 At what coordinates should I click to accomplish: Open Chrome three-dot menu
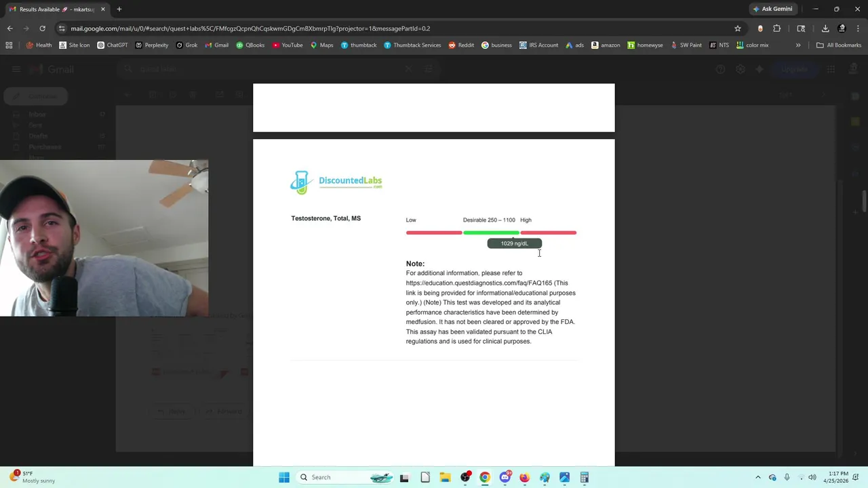click(x=859, y=28)
